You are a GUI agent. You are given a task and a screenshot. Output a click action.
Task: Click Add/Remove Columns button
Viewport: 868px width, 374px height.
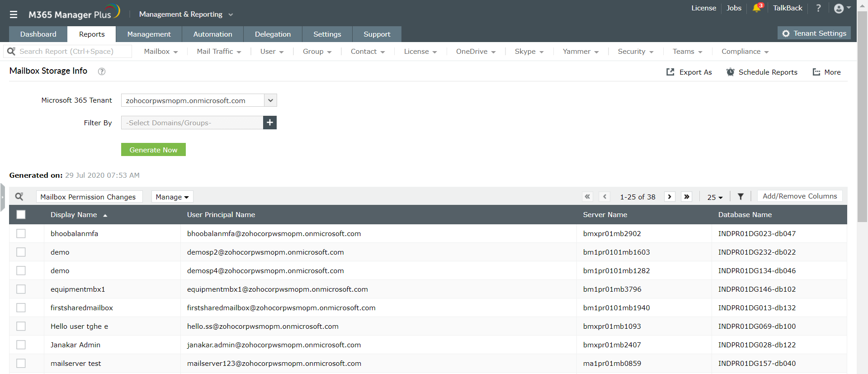pos(799,196)
